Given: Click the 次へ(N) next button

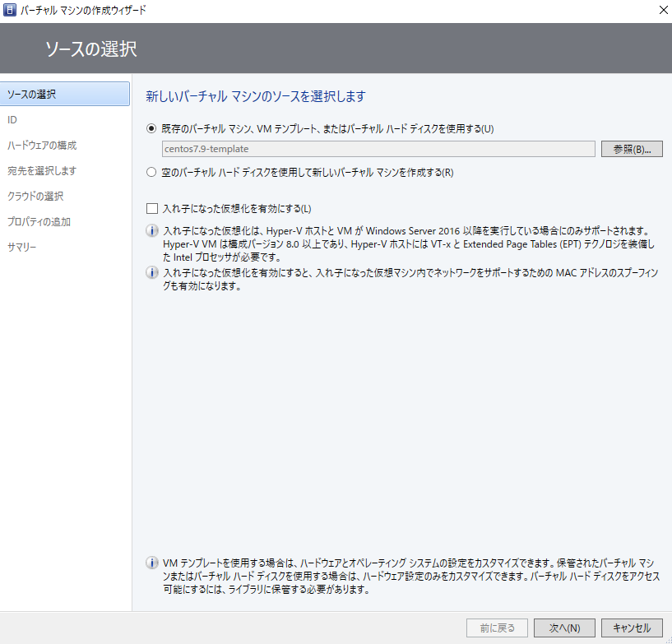Looking at the screenshot, I should click(x=564, y=628).
